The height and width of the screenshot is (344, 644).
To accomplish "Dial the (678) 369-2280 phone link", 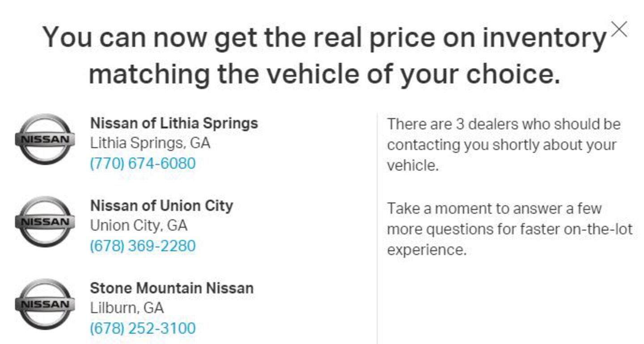I will tap(143, 246).
